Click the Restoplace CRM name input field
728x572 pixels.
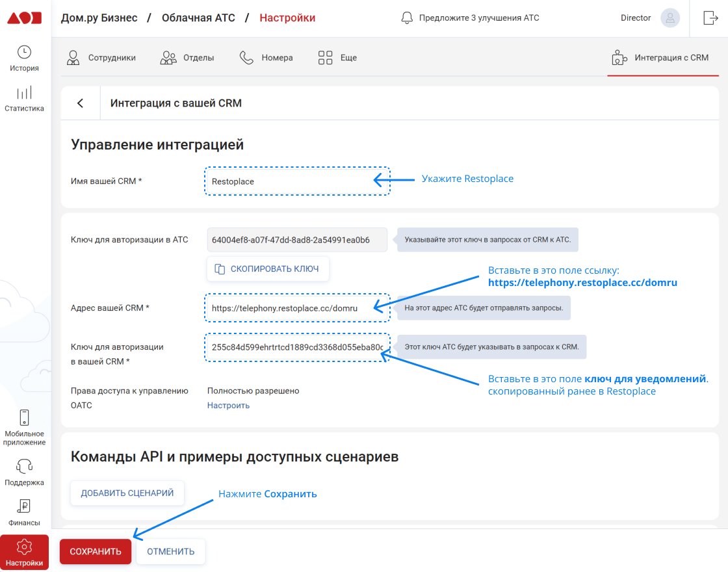(x=296, y=181)
